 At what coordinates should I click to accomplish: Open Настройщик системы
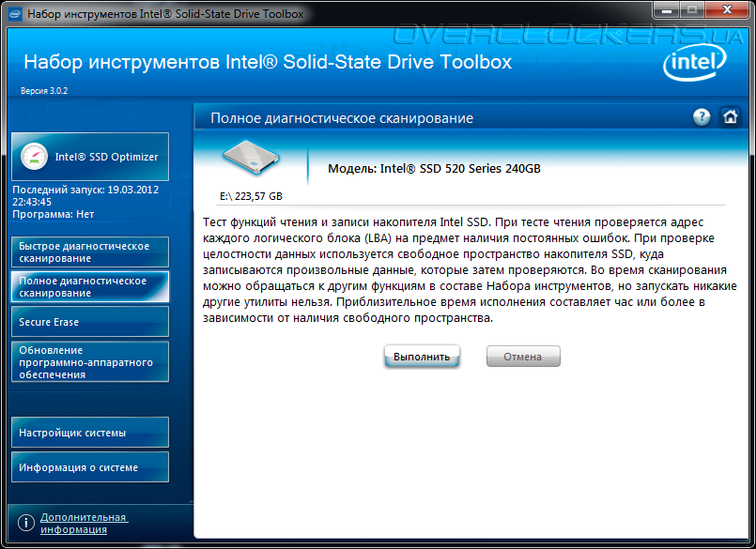(90, 433)
